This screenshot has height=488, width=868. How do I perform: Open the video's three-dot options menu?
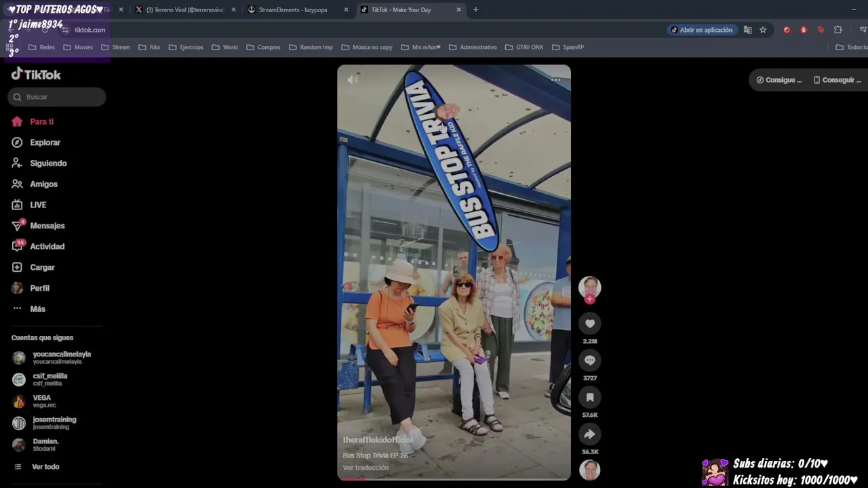[555, 80]
